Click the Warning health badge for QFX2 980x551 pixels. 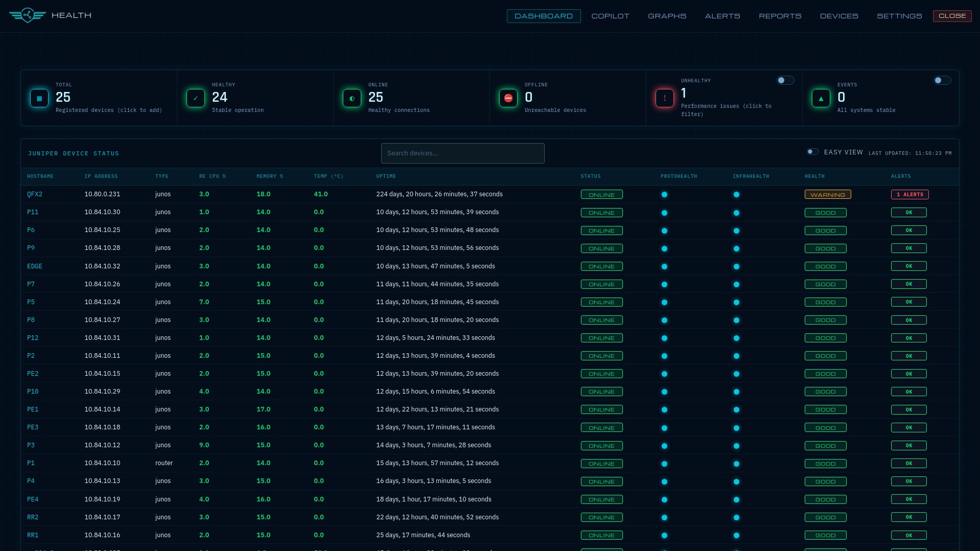pos(828,195)
